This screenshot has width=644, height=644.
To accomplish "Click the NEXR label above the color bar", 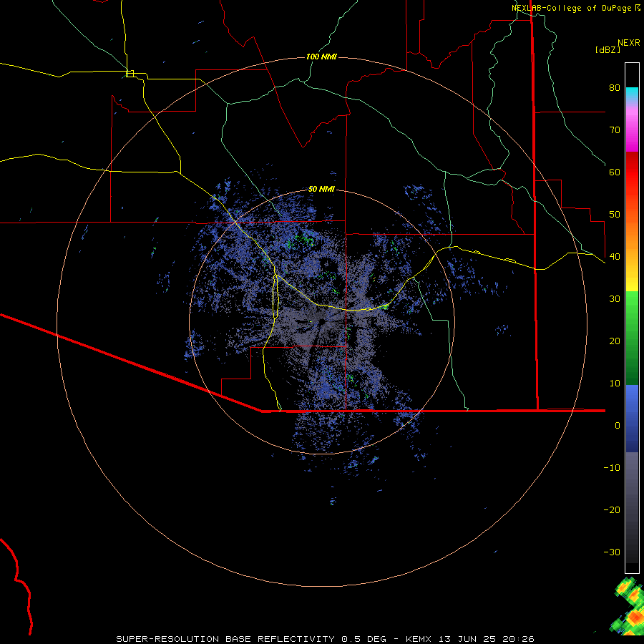I will coord(628,43).
